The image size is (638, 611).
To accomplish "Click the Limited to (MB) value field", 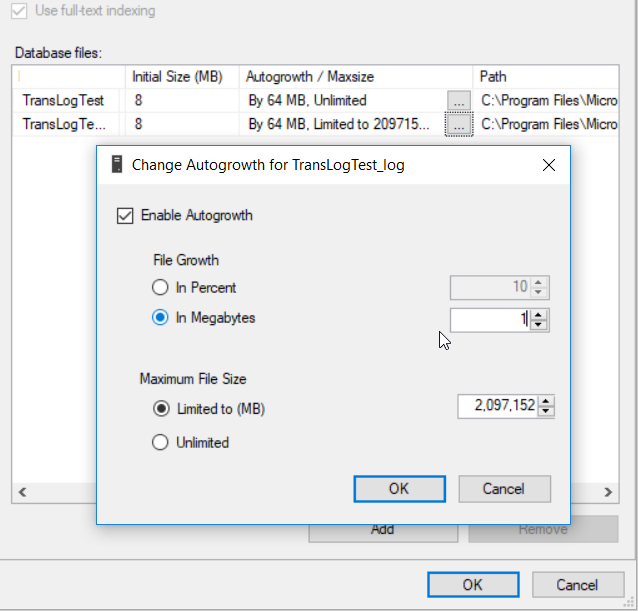I will click(x=497, y=407).
